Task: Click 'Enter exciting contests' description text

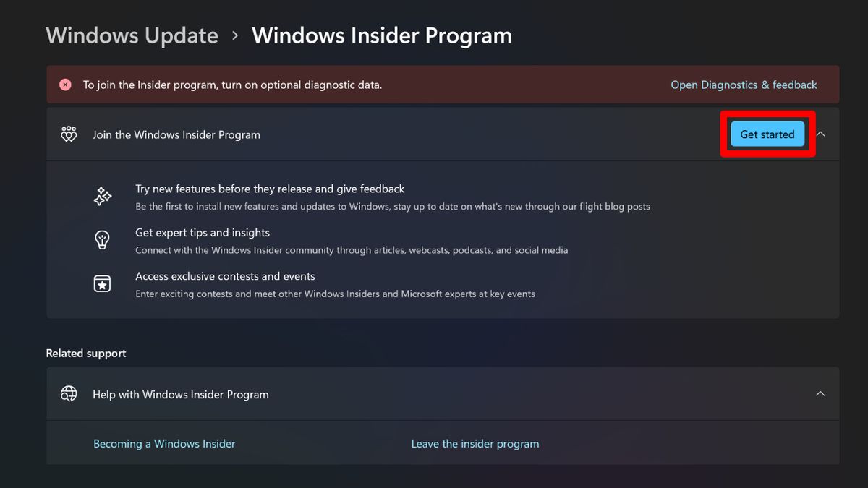Action: pos(335,294)
